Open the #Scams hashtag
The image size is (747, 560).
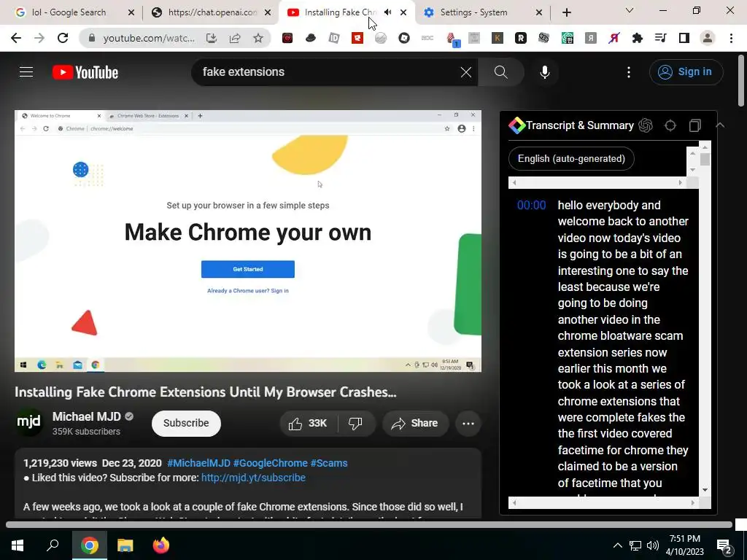(329, 463)
